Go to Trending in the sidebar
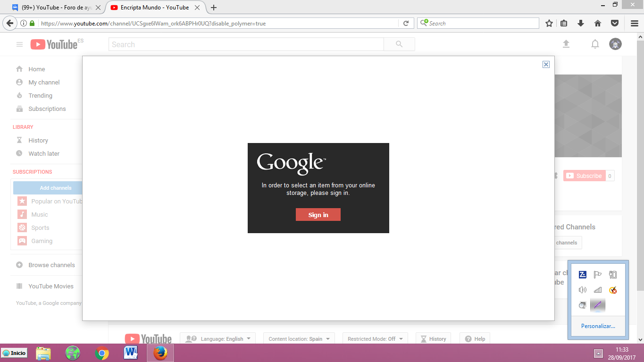Screen dimensions: 644x362 pos(40,95)
